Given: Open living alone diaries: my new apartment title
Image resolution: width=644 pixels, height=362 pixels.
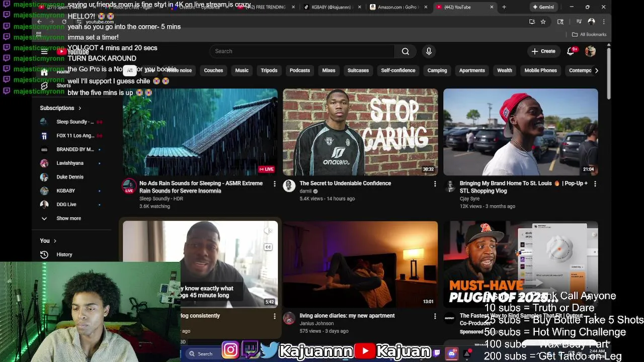Looking at the screenshot, I should tap(347, 316).
